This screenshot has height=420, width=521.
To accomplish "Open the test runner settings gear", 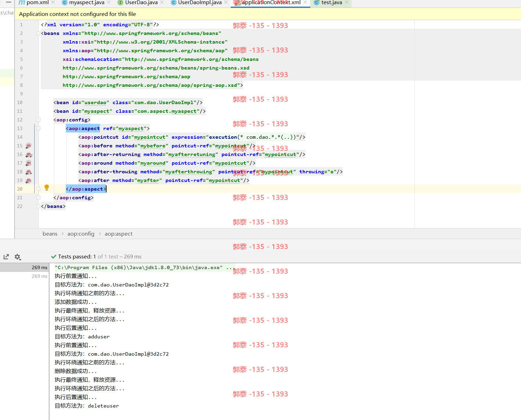I will (18, 257).
